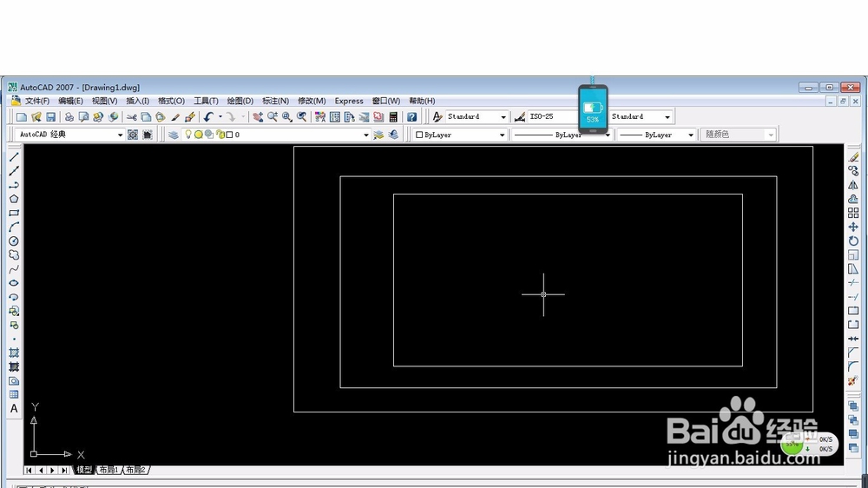Click the jump to last tab arrow
The image size is (868, 488).
(64, 470)
